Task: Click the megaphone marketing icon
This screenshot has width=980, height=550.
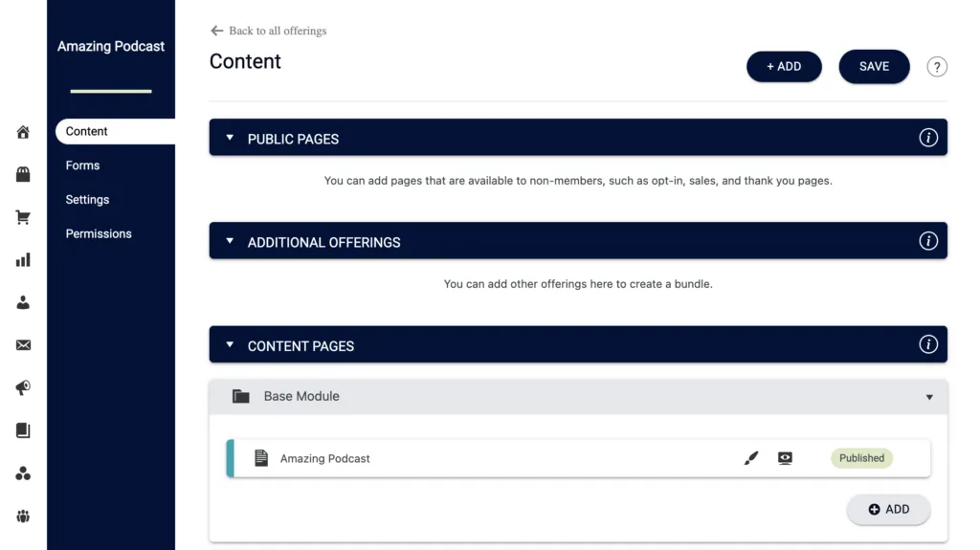Action: (23, 388)
